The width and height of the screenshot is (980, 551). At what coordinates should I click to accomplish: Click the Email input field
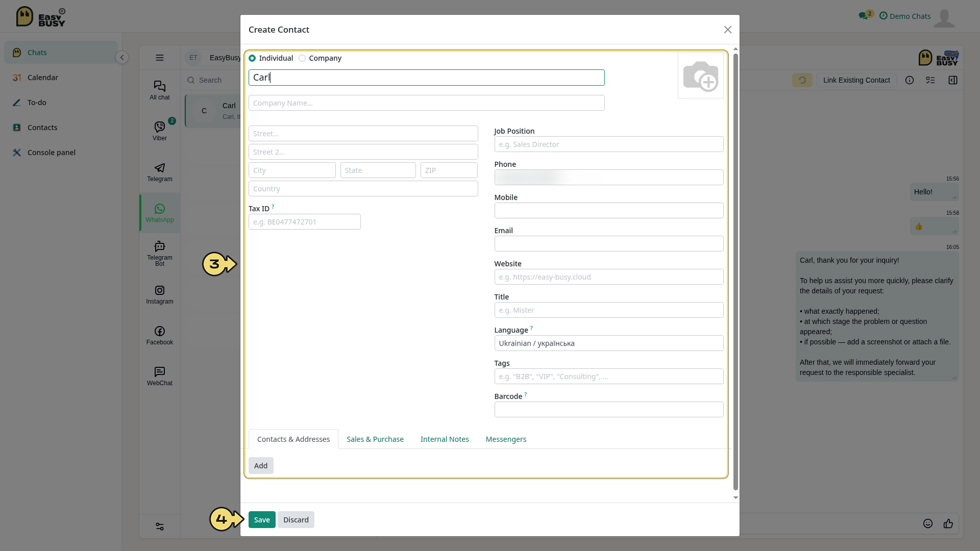click(x=609, y=243)
